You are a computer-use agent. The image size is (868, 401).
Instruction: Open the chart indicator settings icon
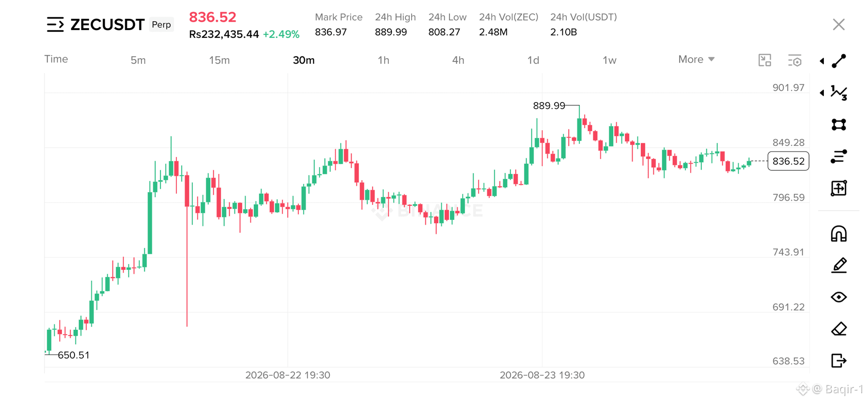point(795,60)
